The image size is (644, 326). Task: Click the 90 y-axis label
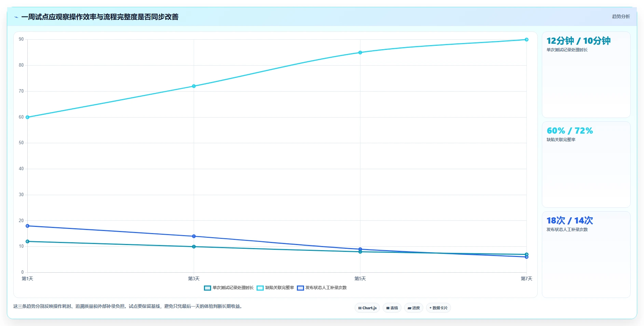pos(21,39)
